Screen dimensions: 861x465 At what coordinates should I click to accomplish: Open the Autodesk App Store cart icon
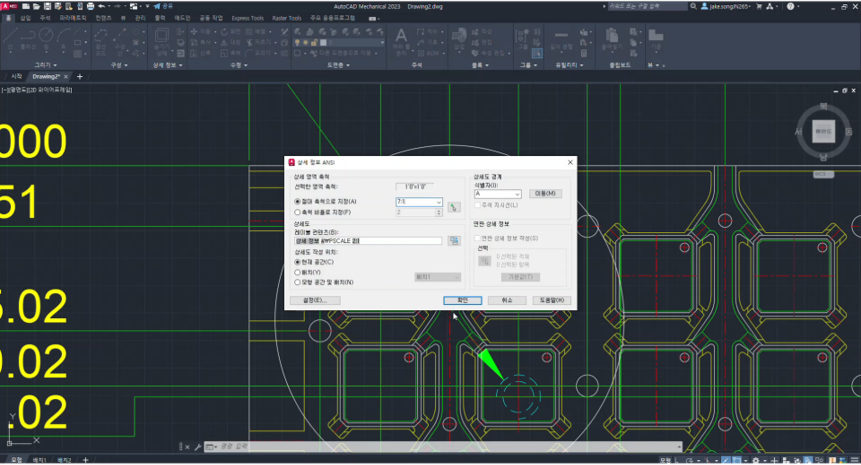pyautogui.click(x=759, y=7)
